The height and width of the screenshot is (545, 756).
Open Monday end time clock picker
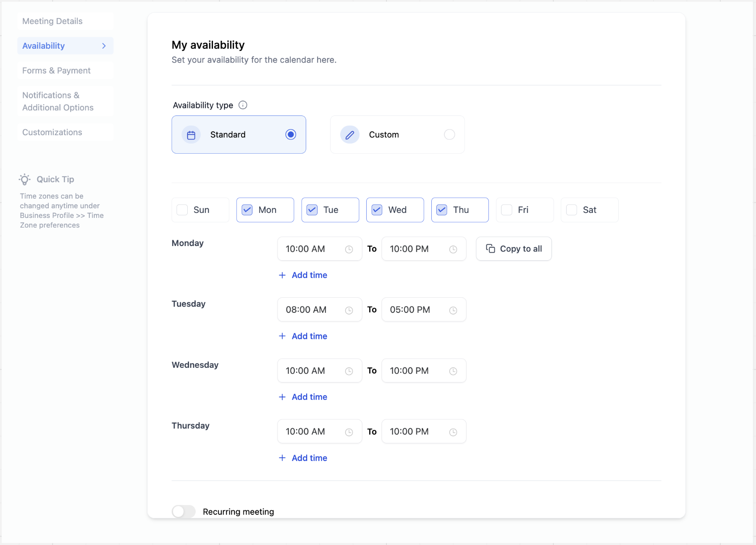coord(453,249)
